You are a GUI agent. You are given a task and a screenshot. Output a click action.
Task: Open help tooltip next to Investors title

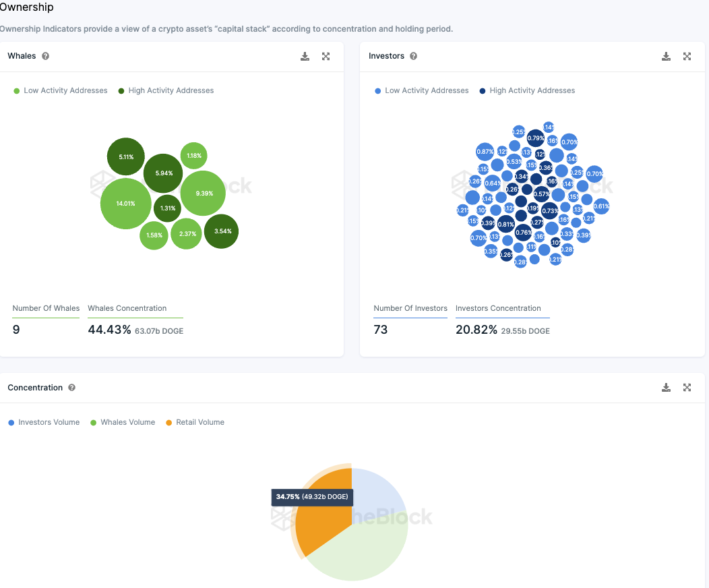[413, 56]
